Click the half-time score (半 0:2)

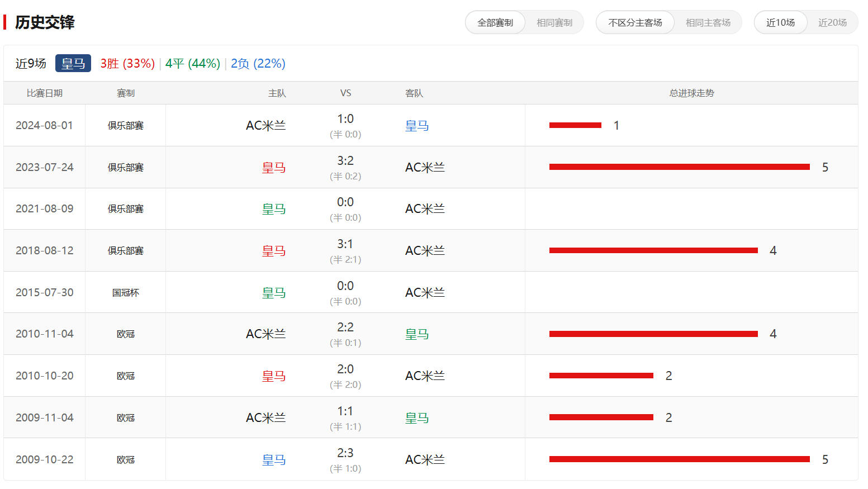click(345, 176)
